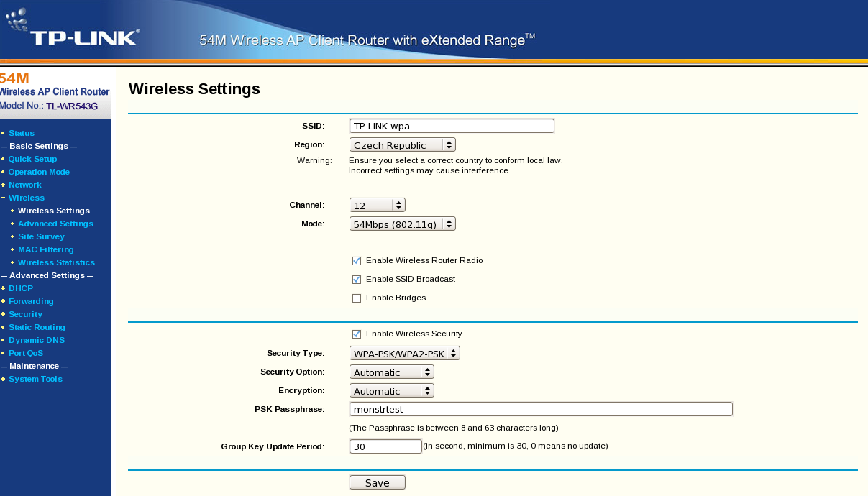
Task: Check Enable Bridges checkbox
Action: (357, 298)
